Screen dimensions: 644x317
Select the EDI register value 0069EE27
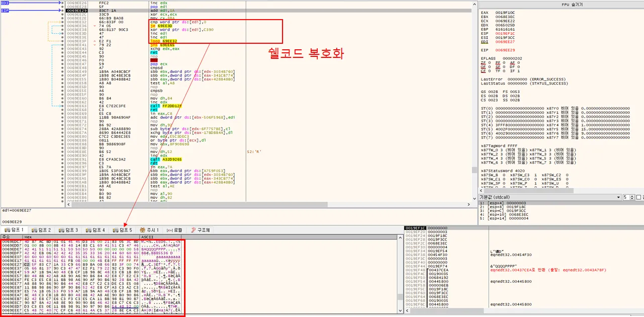click(x=505, y=42)
